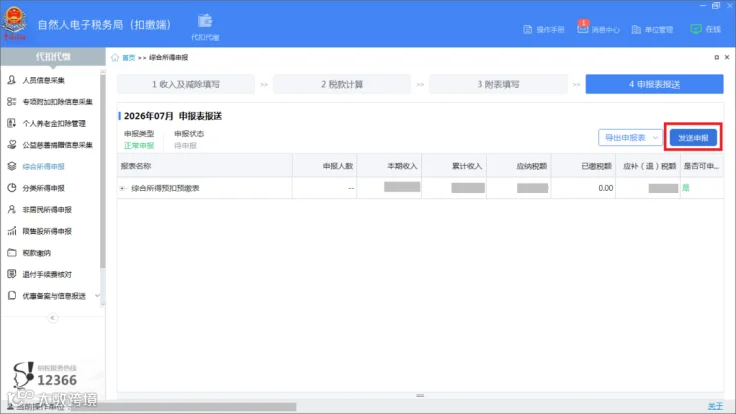
Task: Select the 代扣代缴 sidebar heading tab
Action: tap(53, 57)
